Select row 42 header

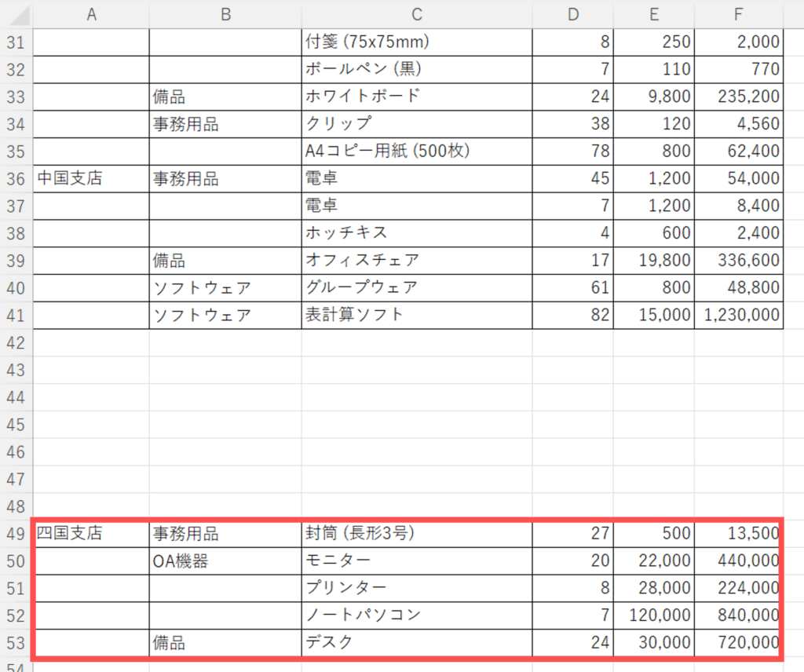[16, 343]
